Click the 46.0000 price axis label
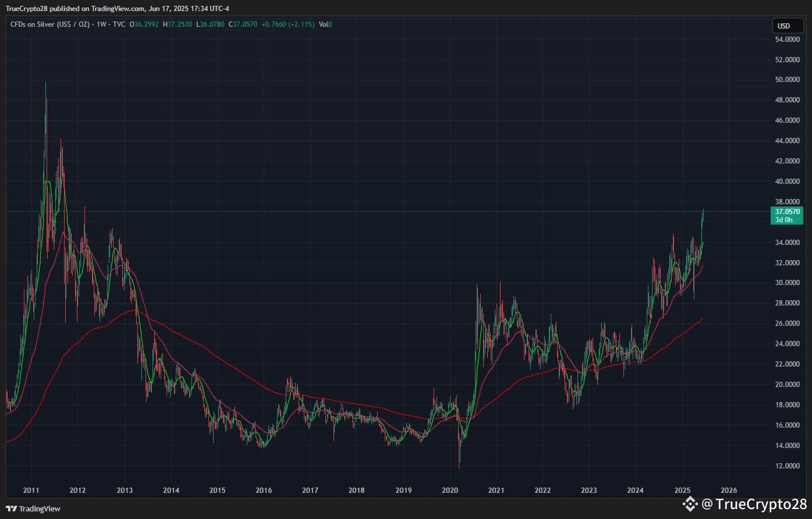The height and width of the screenshot is (519, 812). coord(786,120)
